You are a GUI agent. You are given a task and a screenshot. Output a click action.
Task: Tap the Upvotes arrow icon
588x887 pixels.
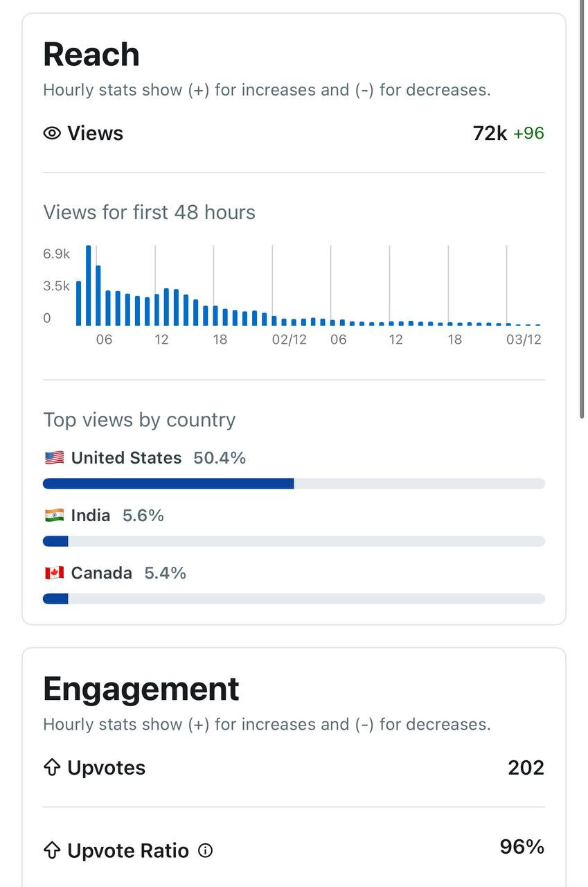point(52,768)
